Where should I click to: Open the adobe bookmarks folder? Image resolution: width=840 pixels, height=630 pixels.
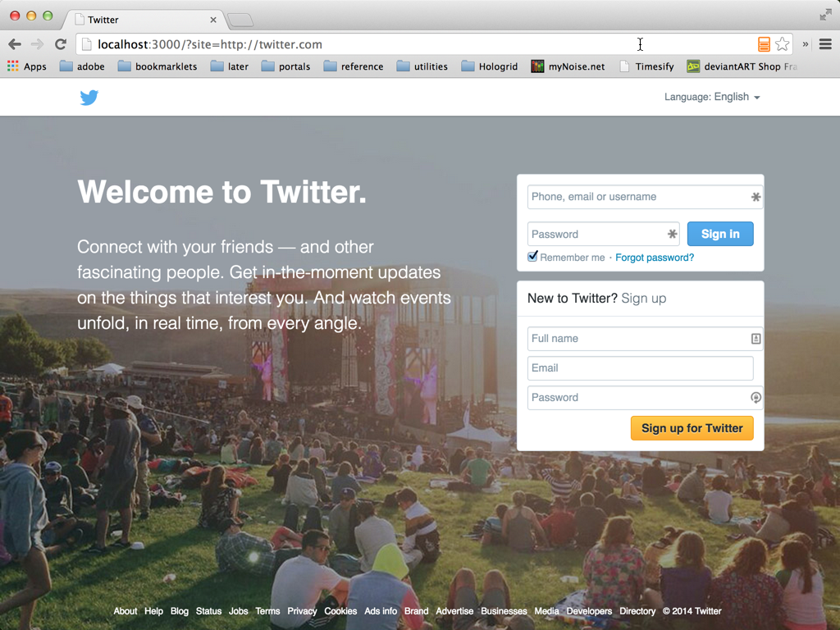(x=82, y=66)
